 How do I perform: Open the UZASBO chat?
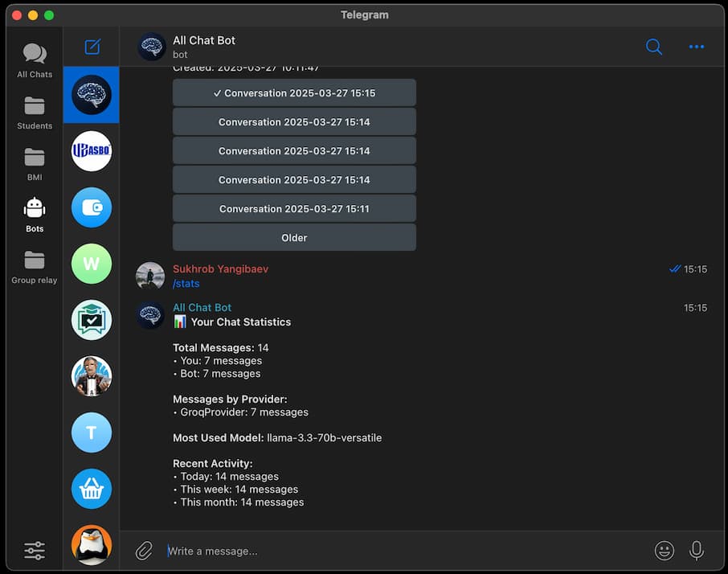(x=92, y=151)
